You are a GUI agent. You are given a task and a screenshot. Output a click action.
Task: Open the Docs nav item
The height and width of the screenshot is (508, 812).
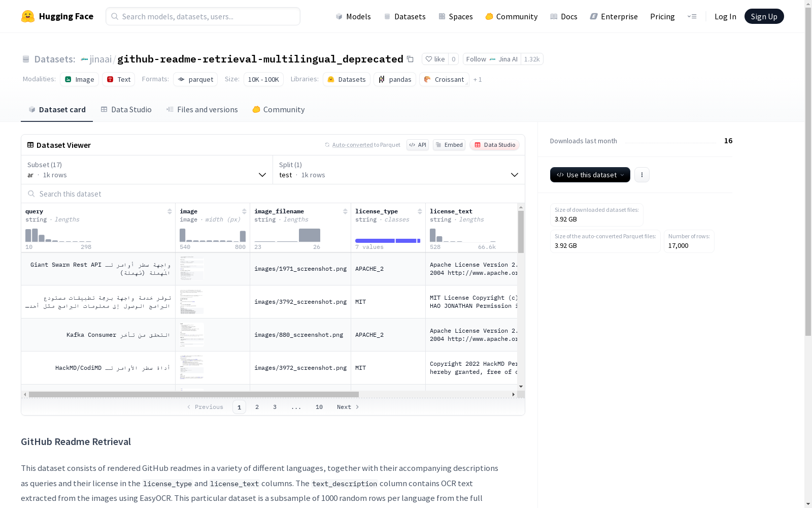pos(564,16)
